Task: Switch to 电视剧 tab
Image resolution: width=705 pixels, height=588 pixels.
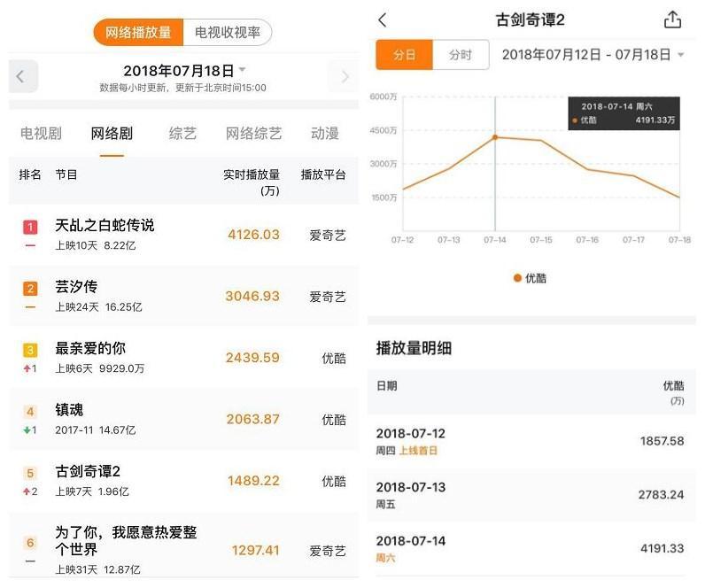Action: coord(41,134)
